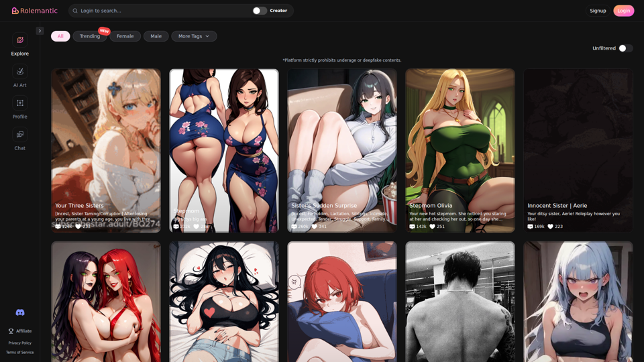Open the Discord icon link
644x362 pixels.
coord(19,313)
